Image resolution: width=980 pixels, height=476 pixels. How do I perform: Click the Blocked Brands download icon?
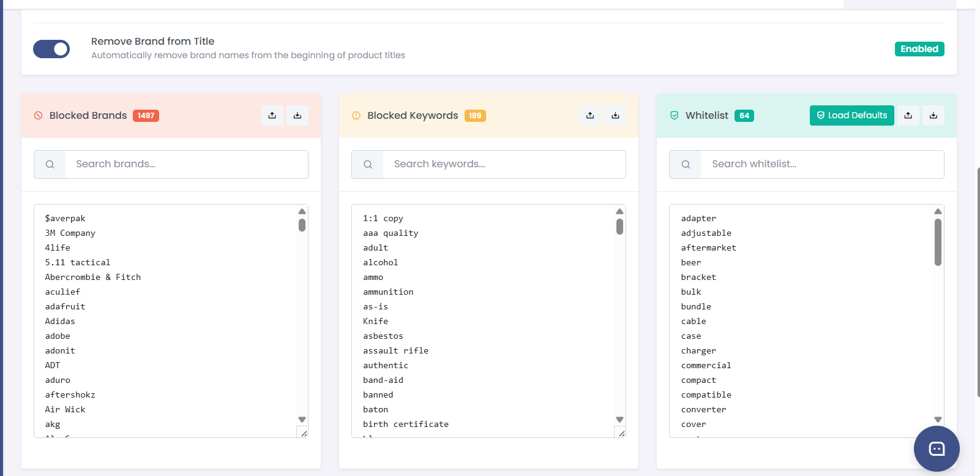click(x=297, y=115)
